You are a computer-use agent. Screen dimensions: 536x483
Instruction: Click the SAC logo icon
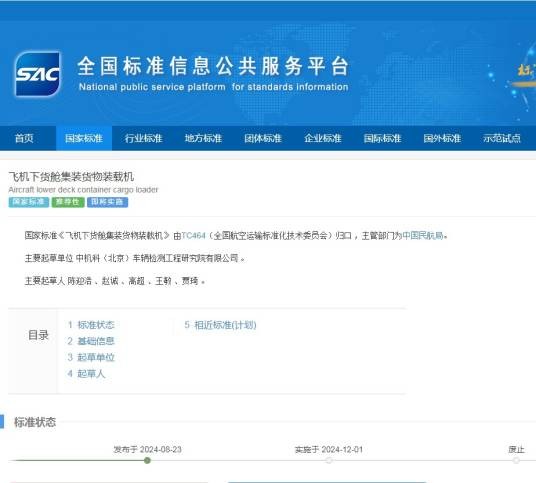coord(38,74)
